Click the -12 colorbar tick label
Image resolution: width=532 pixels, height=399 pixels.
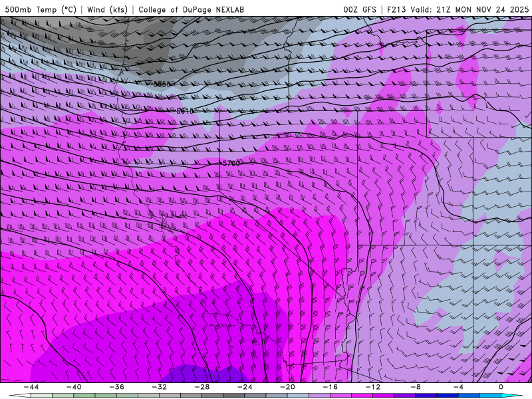tap(373, 387)
